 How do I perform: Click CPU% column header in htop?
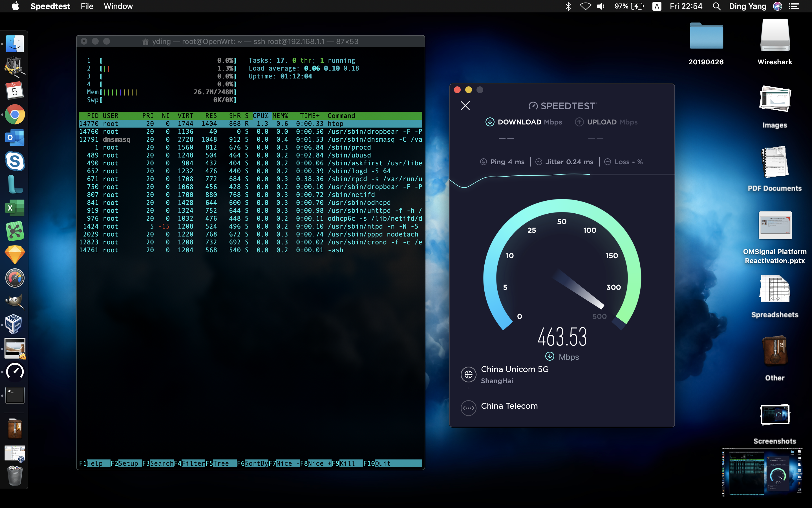(x=261, y=116)
